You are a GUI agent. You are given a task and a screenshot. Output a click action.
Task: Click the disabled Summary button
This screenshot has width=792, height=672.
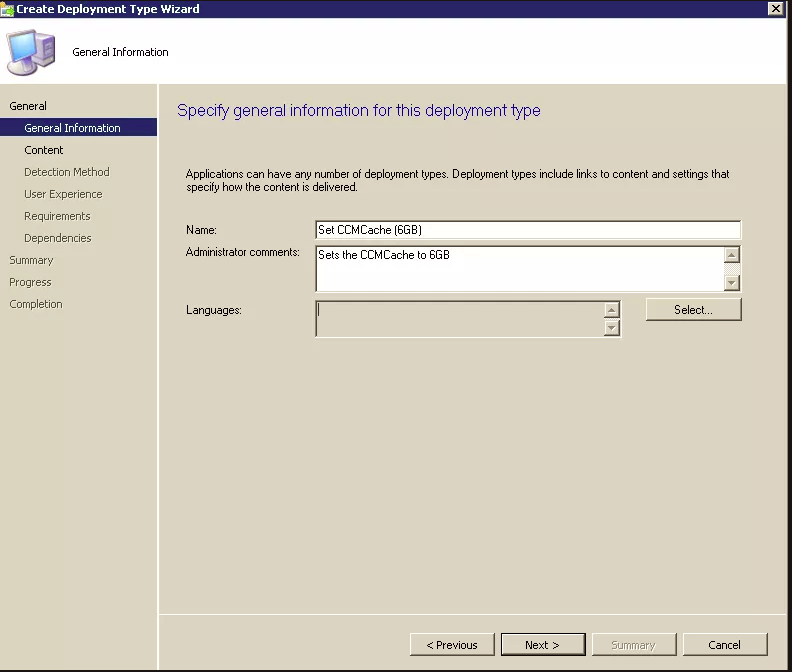[x=634, y=645]
